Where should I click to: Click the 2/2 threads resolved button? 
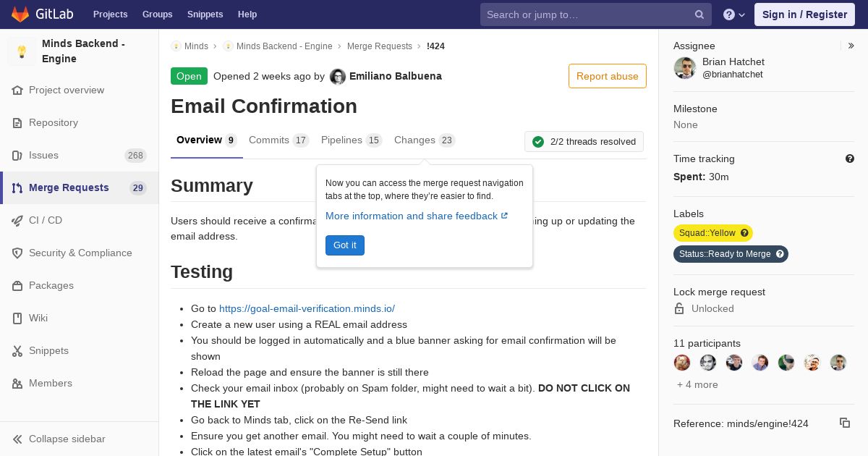point(584,142)
